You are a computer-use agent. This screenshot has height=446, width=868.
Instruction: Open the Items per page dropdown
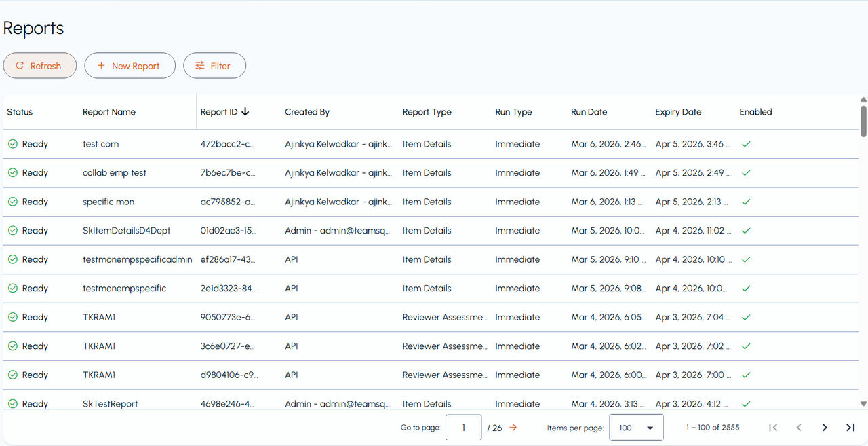click(x=636, y=428)
